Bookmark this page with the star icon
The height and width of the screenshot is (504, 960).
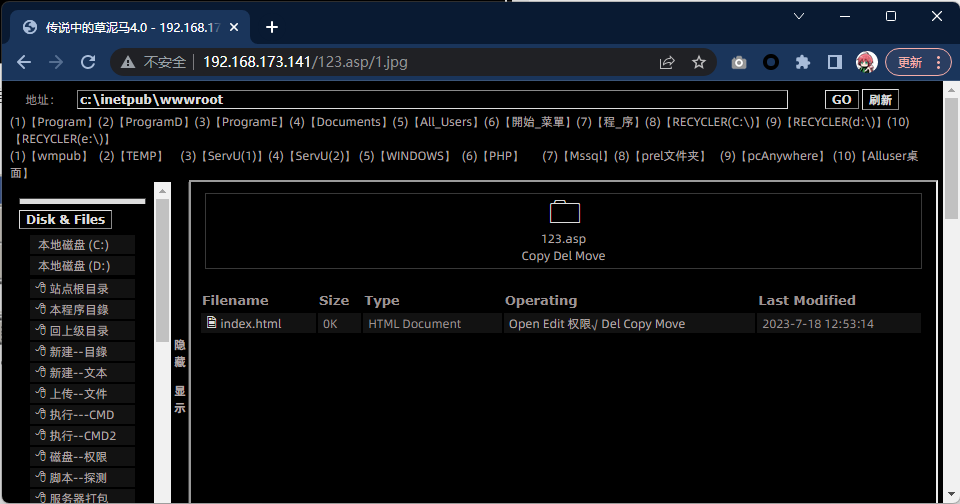[x=699, y=62]
